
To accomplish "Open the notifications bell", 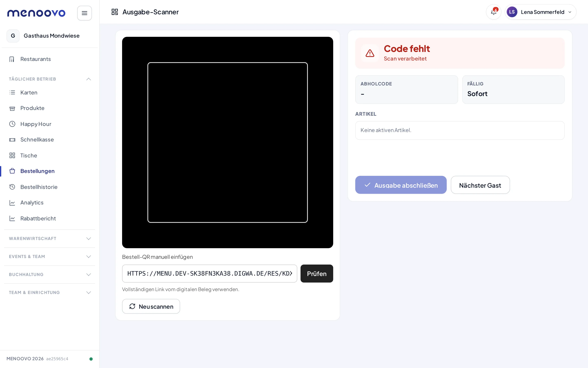I will 493,12.
